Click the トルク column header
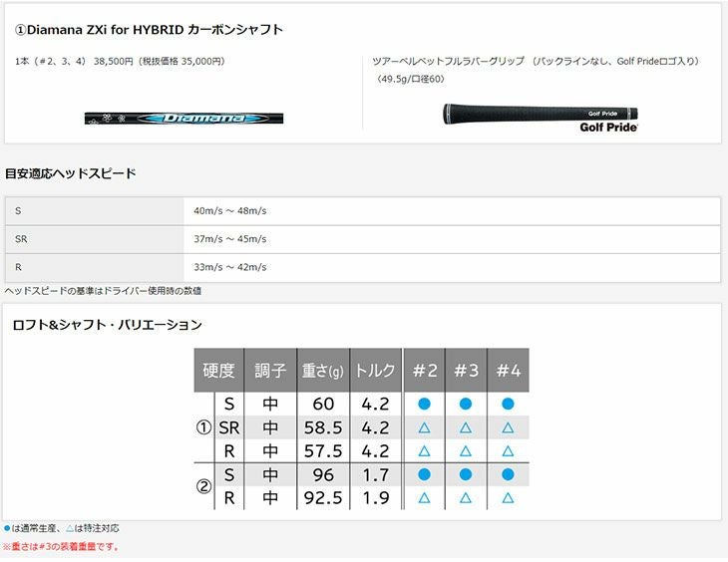728x562 pixels. [x=375, y=371]
